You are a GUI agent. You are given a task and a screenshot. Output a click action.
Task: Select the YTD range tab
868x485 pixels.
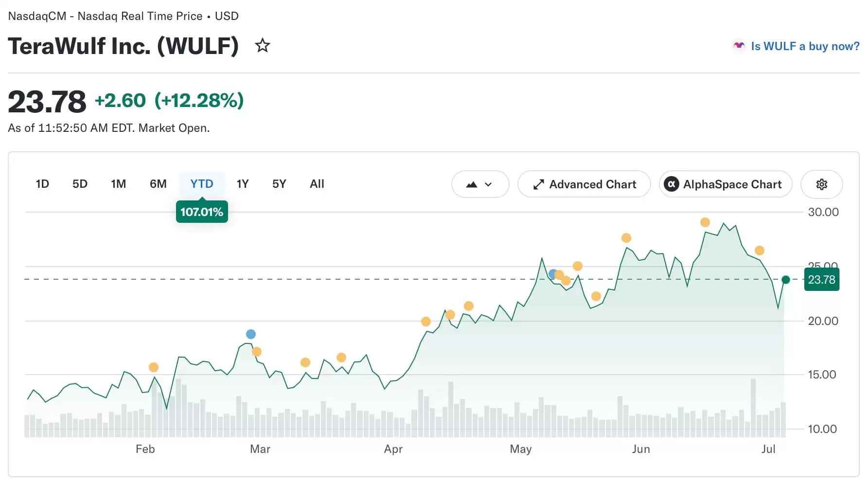coord(202,184)
